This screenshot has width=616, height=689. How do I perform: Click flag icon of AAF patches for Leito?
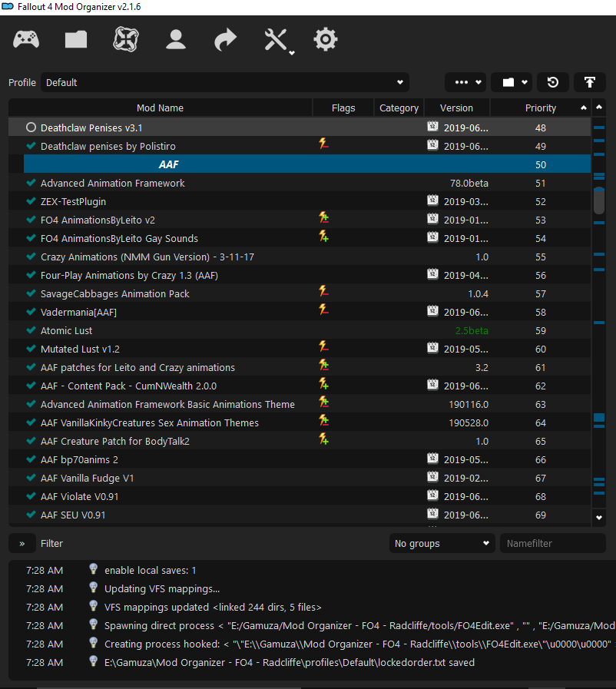324,365
